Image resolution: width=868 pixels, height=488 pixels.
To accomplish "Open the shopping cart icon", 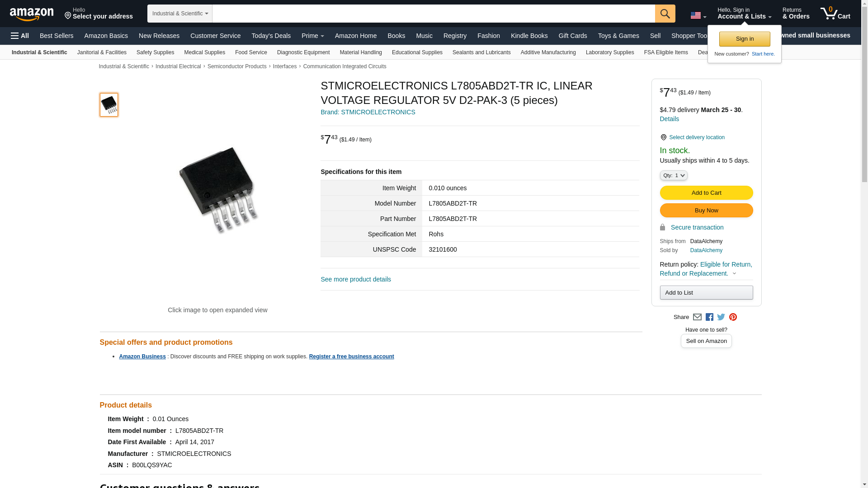I will 835,13.
